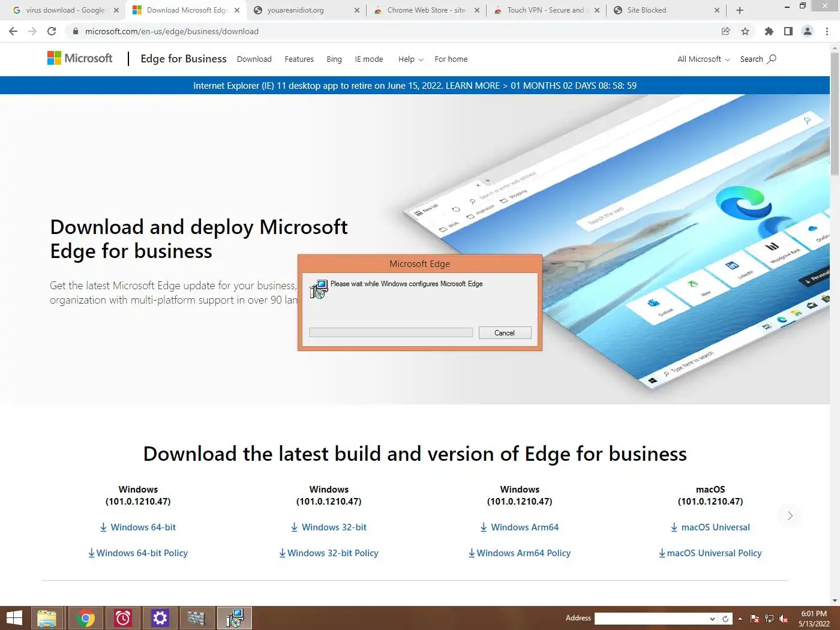Download the Windows 32-bit Policy file
The image size is (840, 630).
[329, 553]
